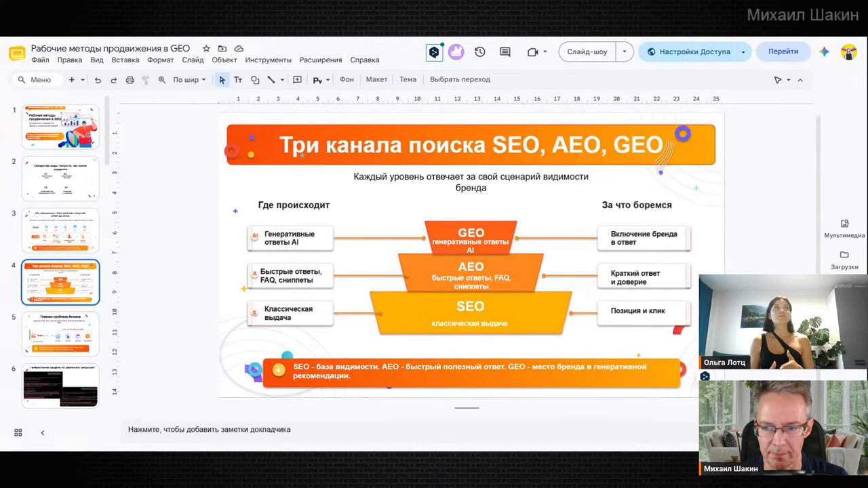
Task: Select the Text box tool
Action: (238, 80)
